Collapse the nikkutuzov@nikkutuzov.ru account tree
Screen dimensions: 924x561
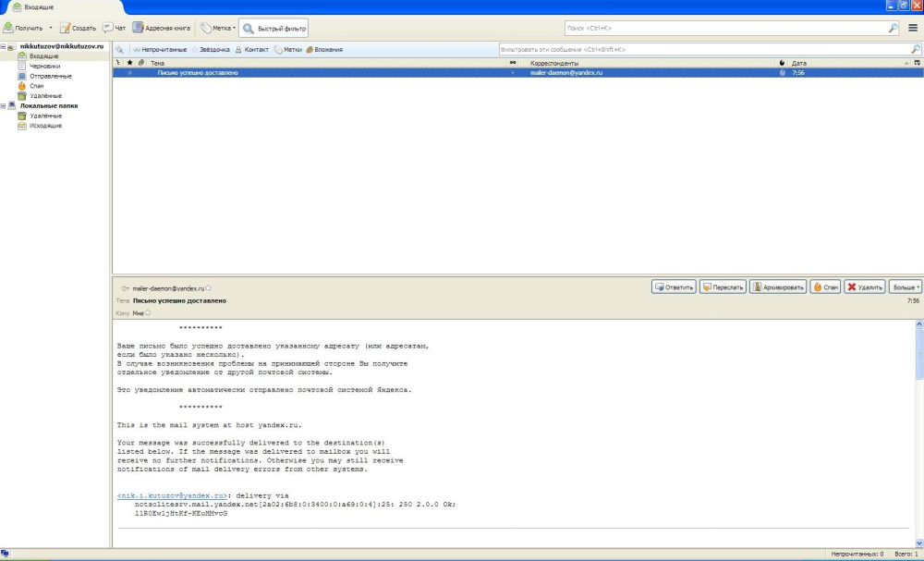(3, 46)
